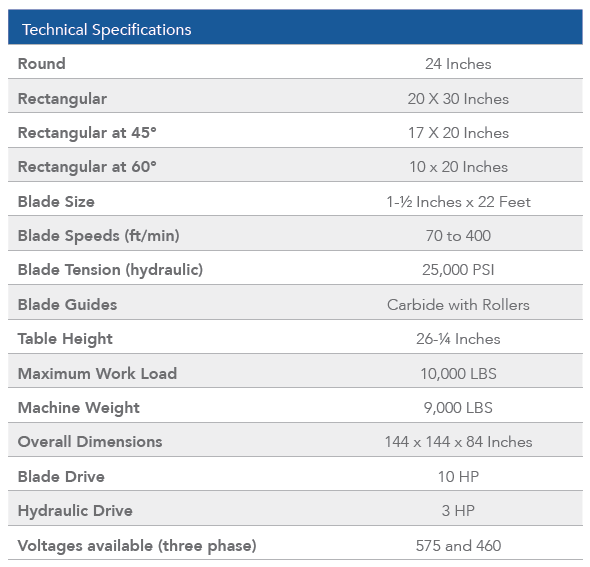Click the 24 Inches value
The height and width of the screenshot is (567, 590).
pos(458,64)
